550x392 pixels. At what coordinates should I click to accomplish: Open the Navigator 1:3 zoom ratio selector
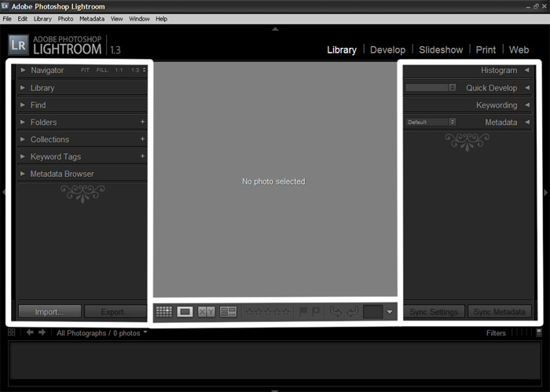[138, 70]
